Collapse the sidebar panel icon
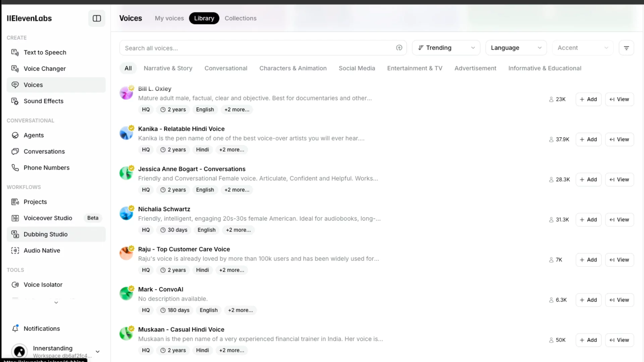The image size is (644, 362). [x=97, y=18]
